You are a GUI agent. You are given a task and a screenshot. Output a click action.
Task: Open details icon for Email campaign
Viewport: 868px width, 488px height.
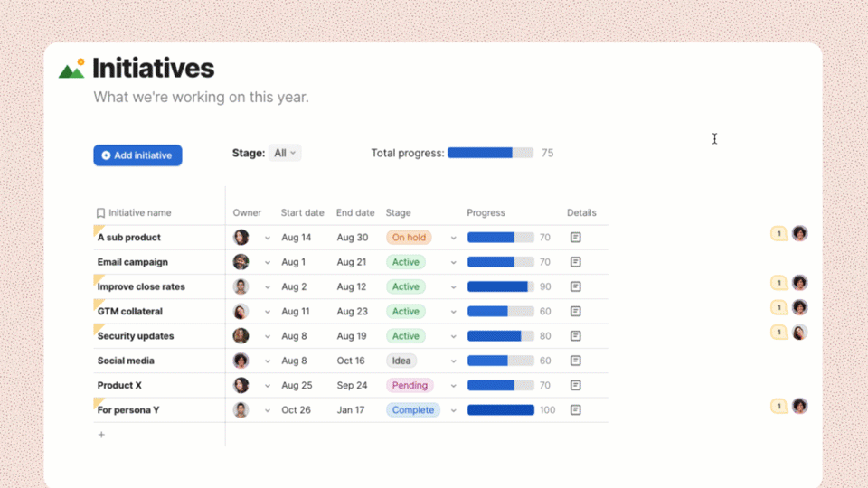click(575, 262)
